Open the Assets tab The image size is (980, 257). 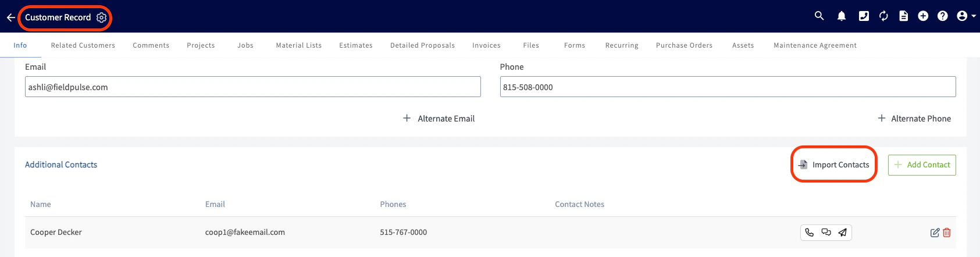743,45
